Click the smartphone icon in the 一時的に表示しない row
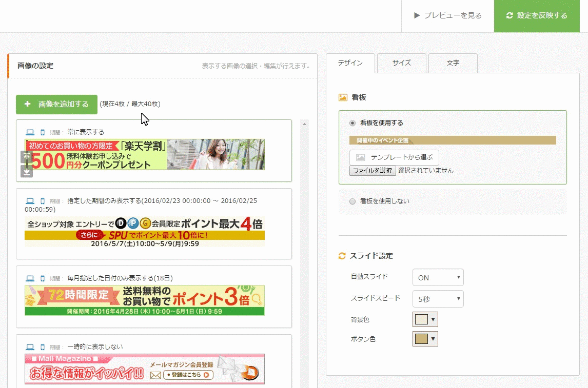 coord(43,347)
